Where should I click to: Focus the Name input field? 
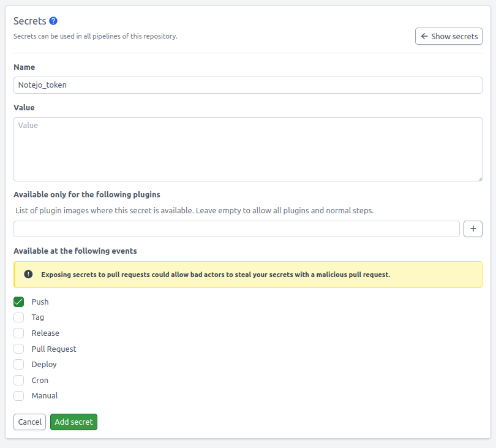[x=247, y=85]
